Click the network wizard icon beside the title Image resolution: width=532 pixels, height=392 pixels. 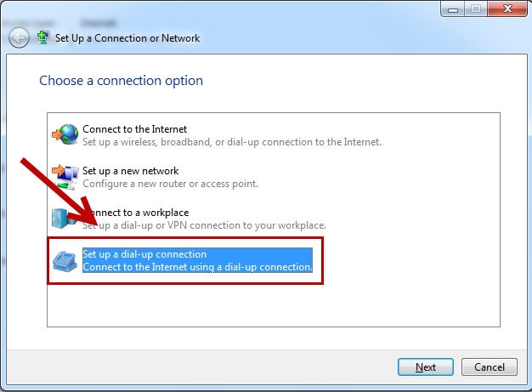pos(43,37)
